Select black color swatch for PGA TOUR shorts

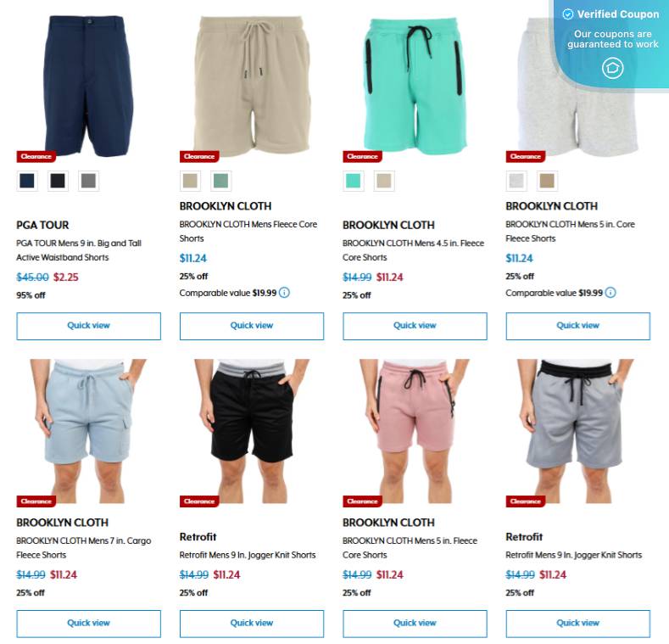point(58,181)
